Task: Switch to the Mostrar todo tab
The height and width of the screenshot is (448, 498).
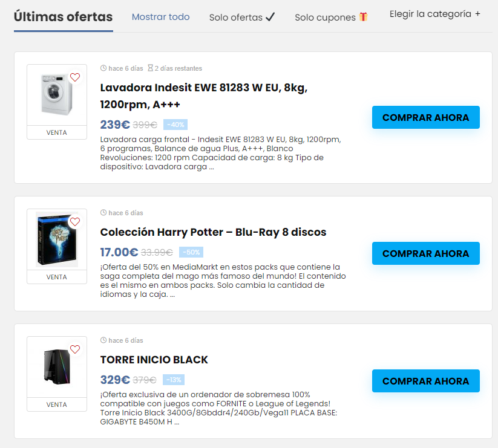Action: pos(160,17)
